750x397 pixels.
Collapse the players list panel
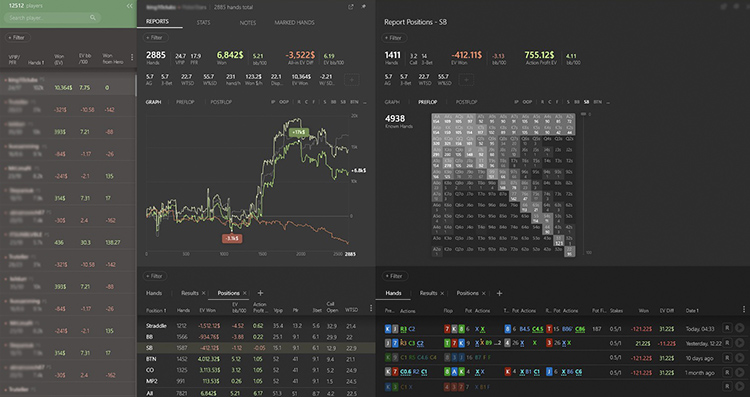pyautogui.click(x=130, y=6)
